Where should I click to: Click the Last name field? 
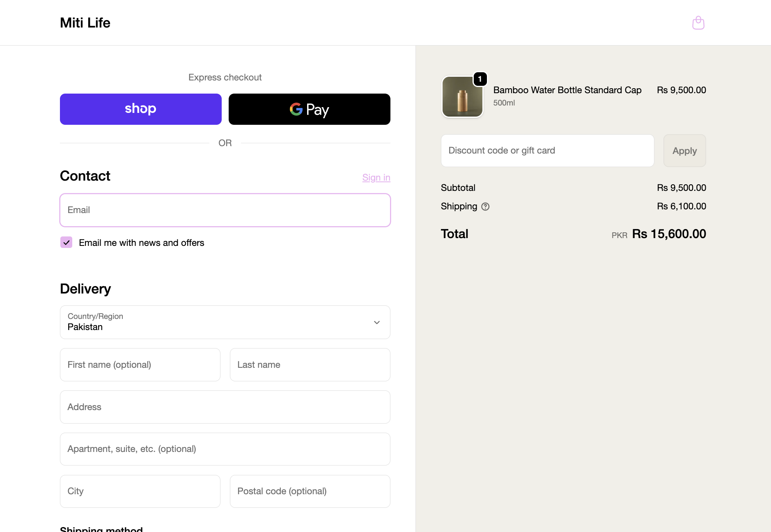310,365
